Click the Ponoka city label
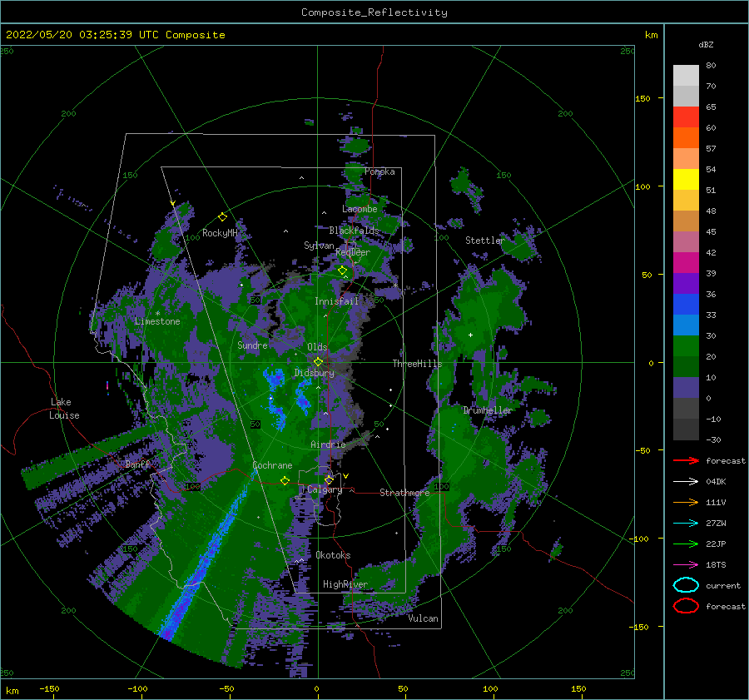The width and height of the screenshot is (749, 700). point(379,171)
